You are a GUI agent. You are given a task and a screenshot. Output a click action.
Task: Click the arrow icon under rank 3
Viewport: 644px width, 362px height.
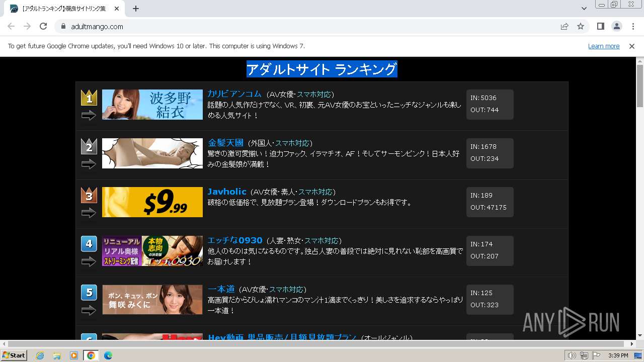click(x=89, y=213)
